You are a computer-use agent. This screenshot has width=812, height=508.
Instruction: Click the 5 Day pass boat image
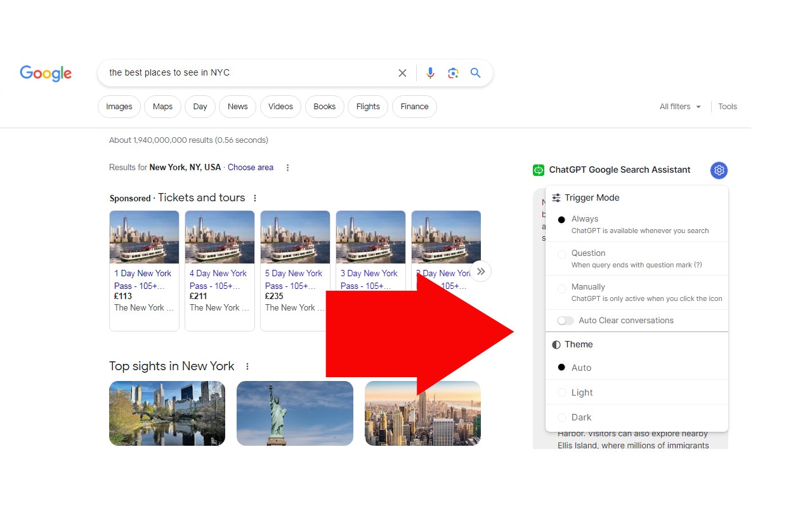[295, 237]
